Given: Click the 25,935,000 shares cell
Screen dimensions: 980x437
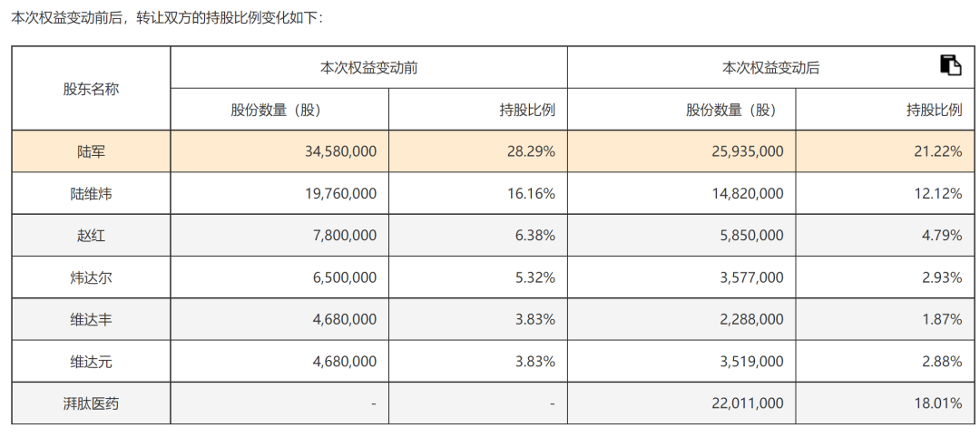Looking at the screenshot, I should pyautogui.click(x=681, y=151).
